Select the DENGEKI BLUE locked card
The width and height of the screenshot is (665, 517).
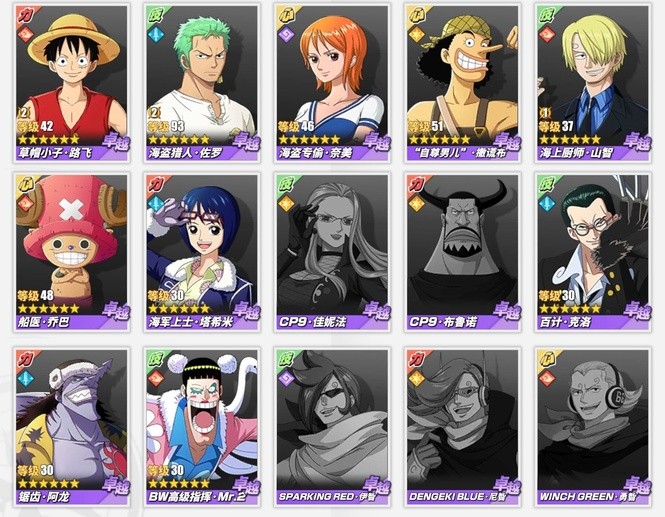(x=463, y=427)
